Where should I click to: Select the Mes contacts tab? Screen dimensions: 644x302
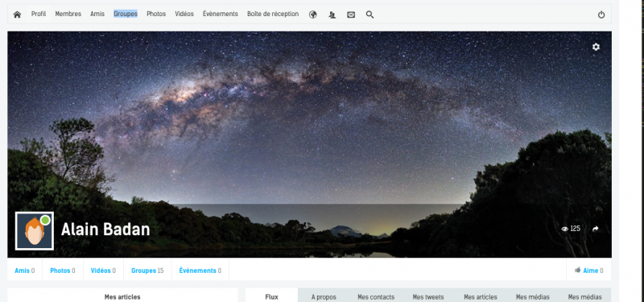click(x=376, y=296)
